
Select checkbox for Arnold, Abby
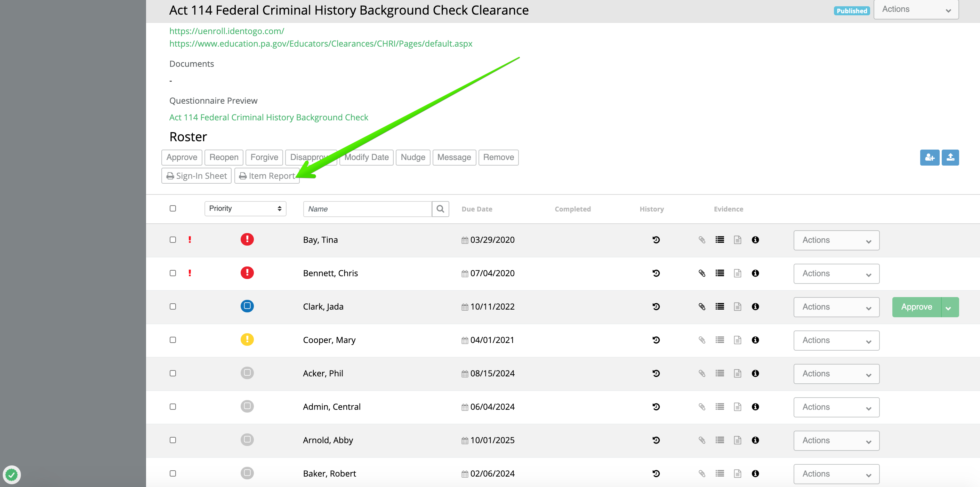[x=173, y=440]
